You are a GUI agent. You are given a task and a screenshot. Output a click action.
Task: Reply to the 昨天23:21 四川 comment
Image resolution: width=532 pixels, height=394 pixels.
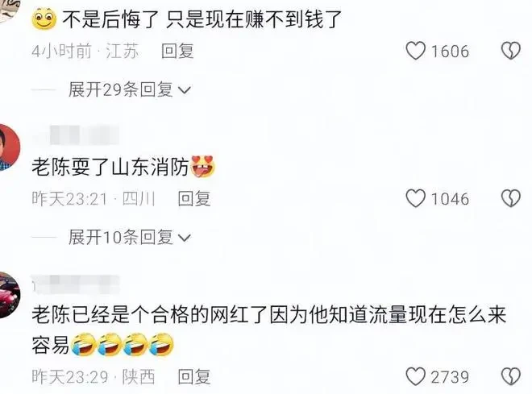[194, 199]
